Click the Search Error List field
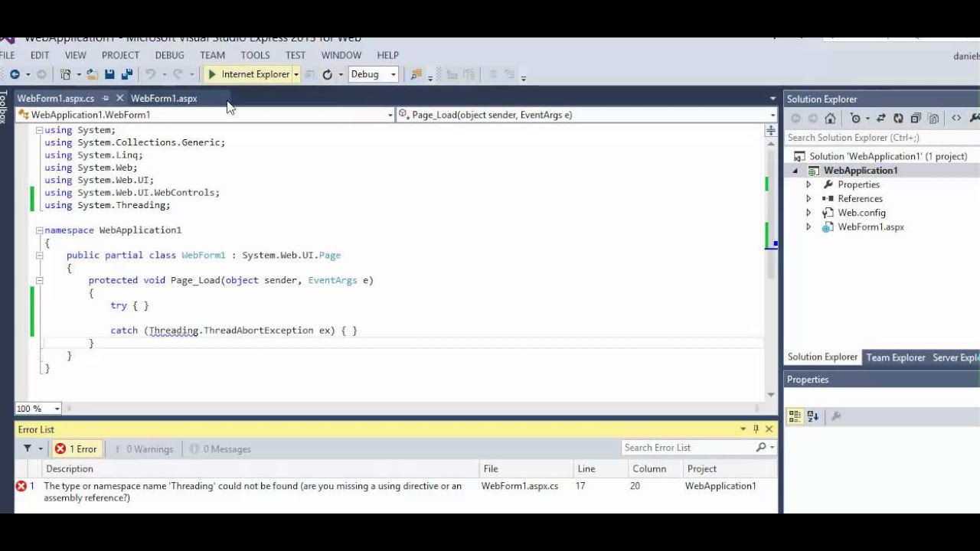Image resolution: width=980 pixels, height=551 pixels. (689, 448)
